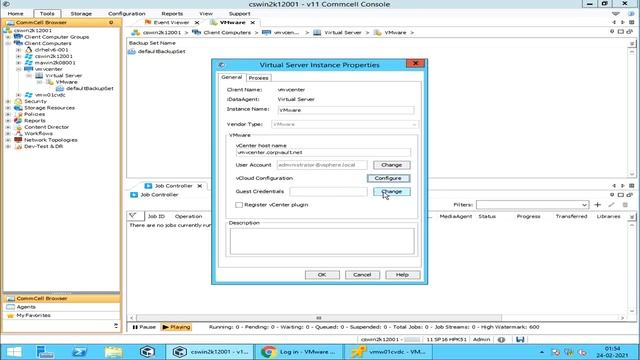
Task: Open the Home menu
Action: click(x=15, y=13)
